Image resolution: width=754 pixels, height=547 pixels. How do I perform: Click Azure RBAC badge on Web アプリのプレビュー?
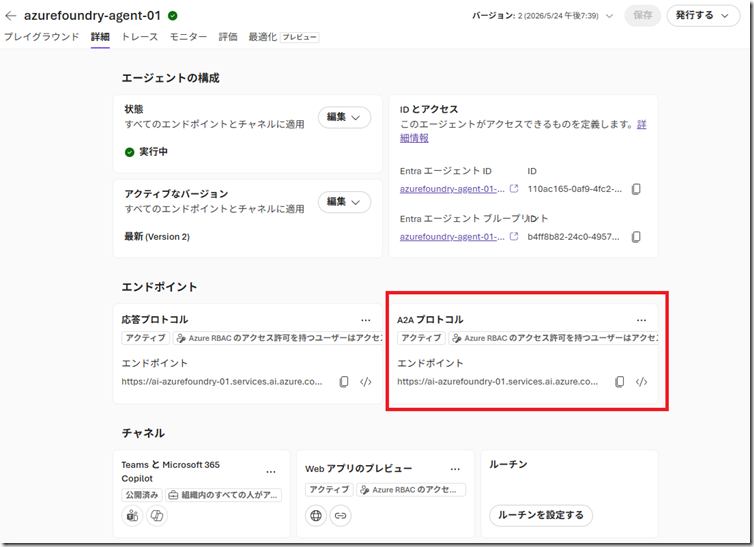tap(411, 490)
